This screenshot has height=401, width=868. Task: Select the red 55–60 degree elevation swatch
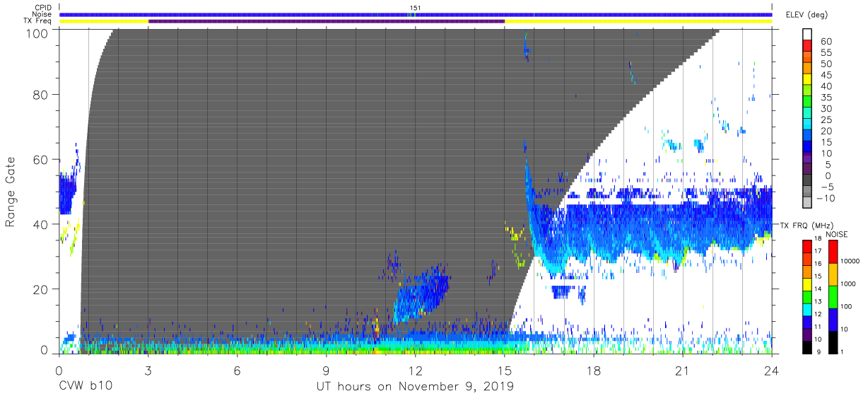point(808,47)
